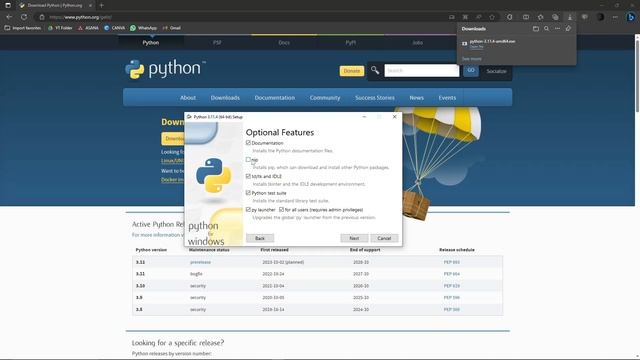The width and height of the screenshot is (640, 360).
Task: Click the site search magnifier icon
Action: (x=375, y=71)
